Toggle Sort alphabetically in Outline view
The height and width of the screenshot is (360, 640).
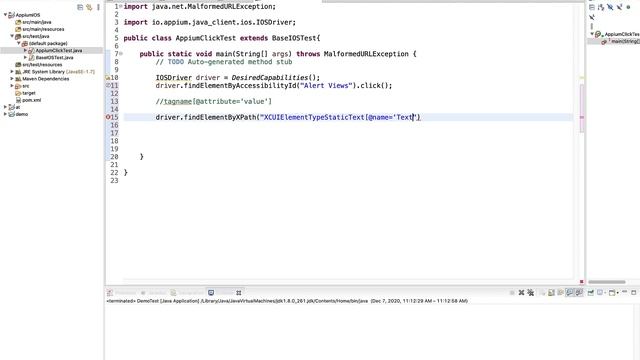click(x=601, y=7)
